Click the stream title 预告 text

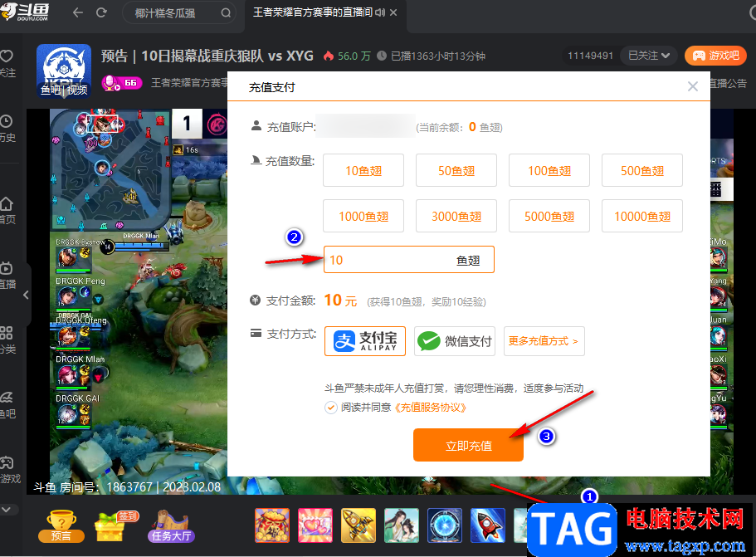click(x=207, y=56)
